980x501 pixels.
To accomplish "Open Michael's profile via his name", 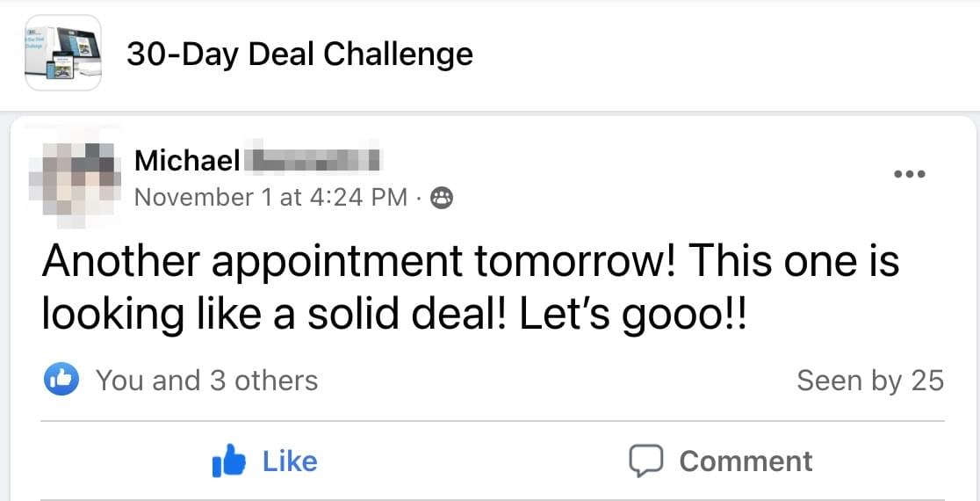I will tap(186, 161).
